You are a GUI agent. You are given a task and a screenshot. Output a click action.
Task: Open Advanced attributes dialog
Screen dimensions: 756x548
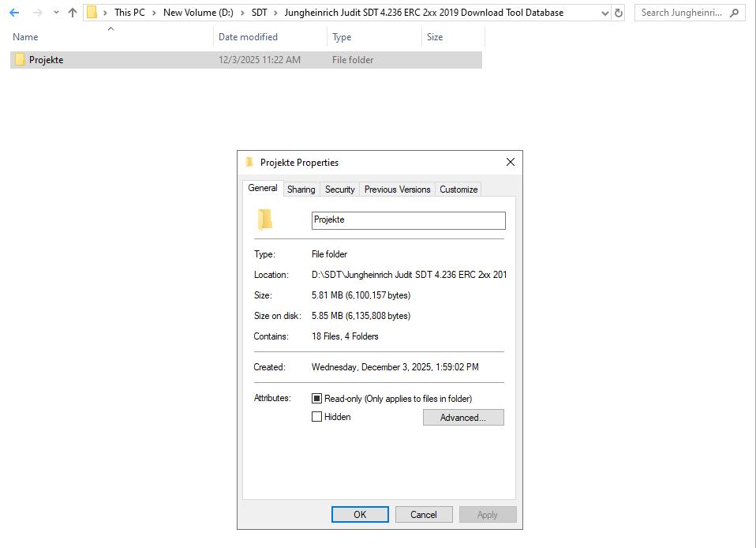(463, 418)
